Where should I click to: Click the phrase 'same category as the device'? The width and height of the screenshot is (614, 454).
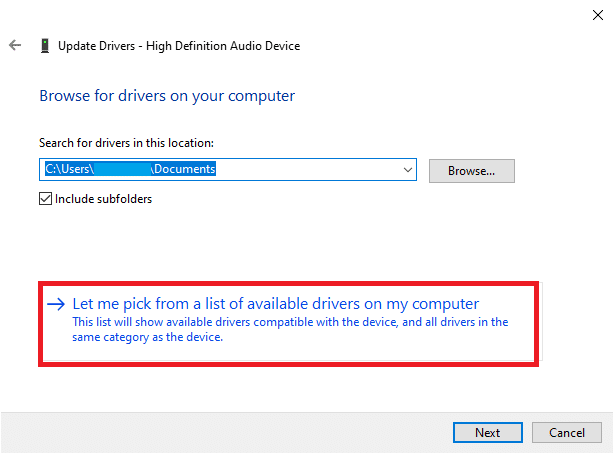click(147, 337)
